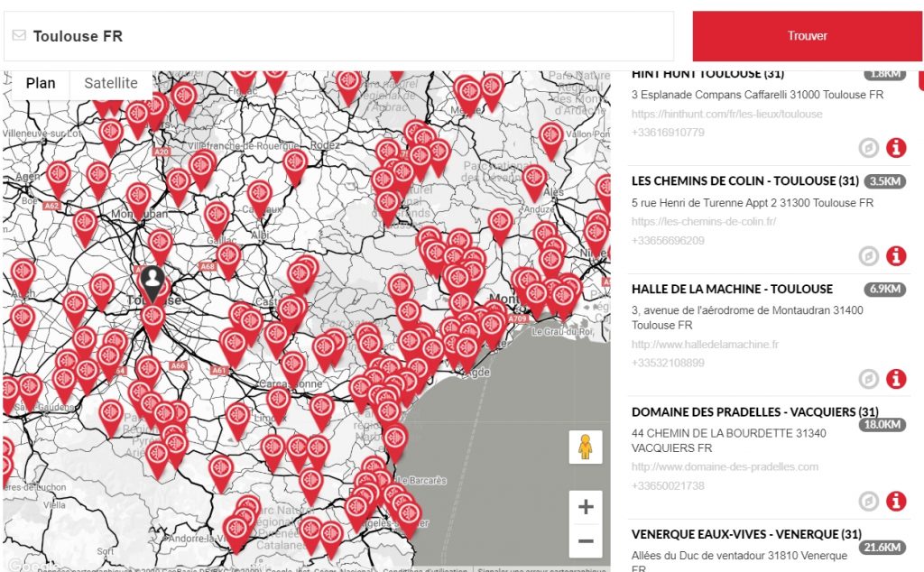Select VENERQUE EAUX-VIVES - VENERQUE title
This screenshot has height=572, width=924.
click(x=746, y=534)
